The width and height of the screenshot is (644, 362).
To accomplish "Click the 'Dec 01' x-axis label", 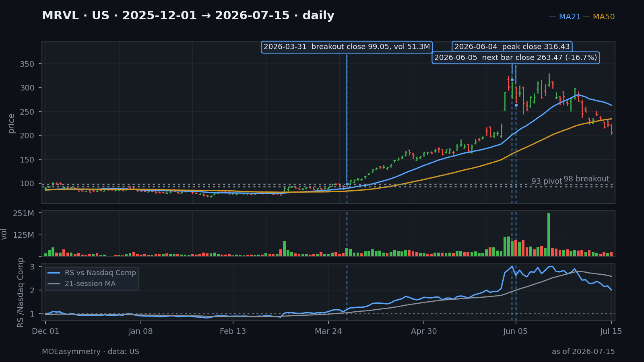I will [45, 331].
